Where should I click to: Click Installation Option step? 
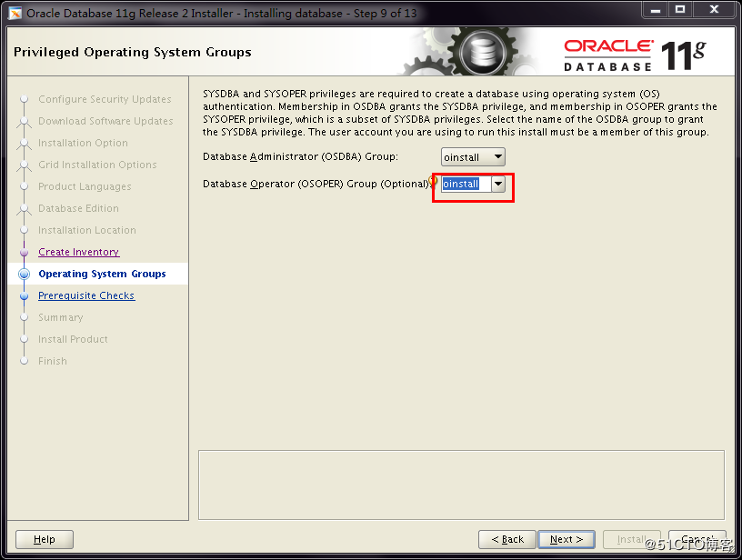[83, 143]
